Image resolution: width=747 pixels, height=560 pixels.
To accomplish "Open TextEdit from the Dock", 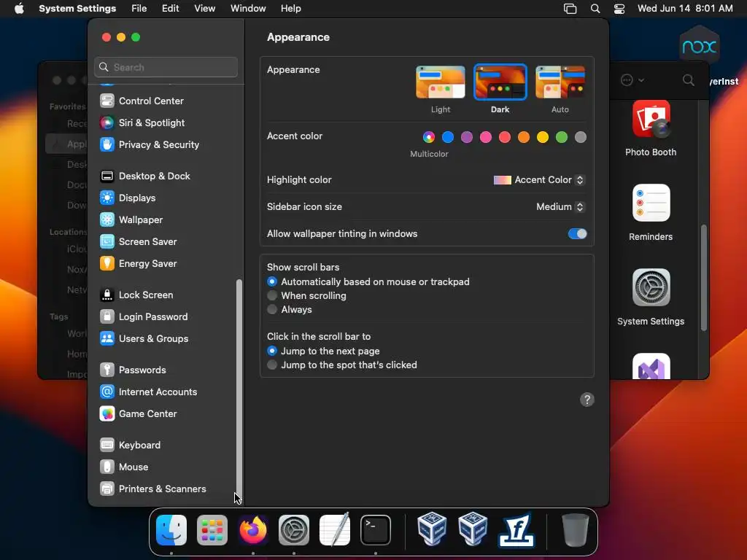I will 334,530.
